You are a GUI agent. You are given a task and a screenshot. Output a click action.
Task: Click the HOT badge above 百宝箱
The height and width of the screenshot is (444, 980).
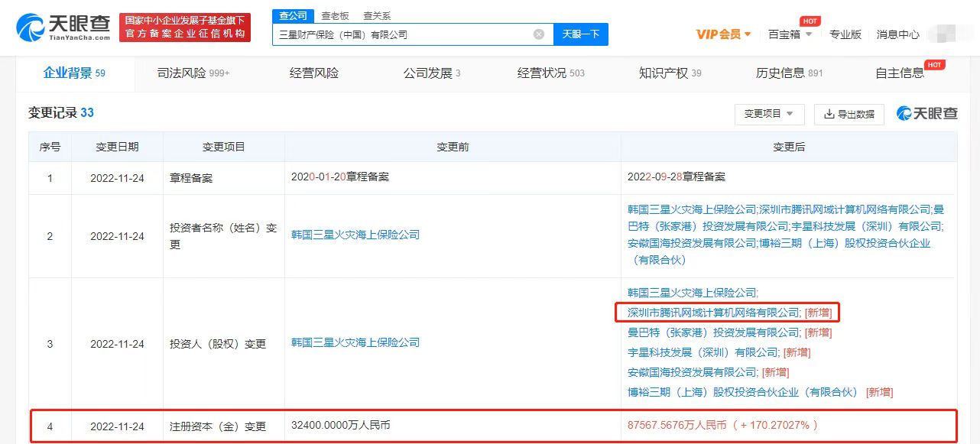tap(809, 21)
